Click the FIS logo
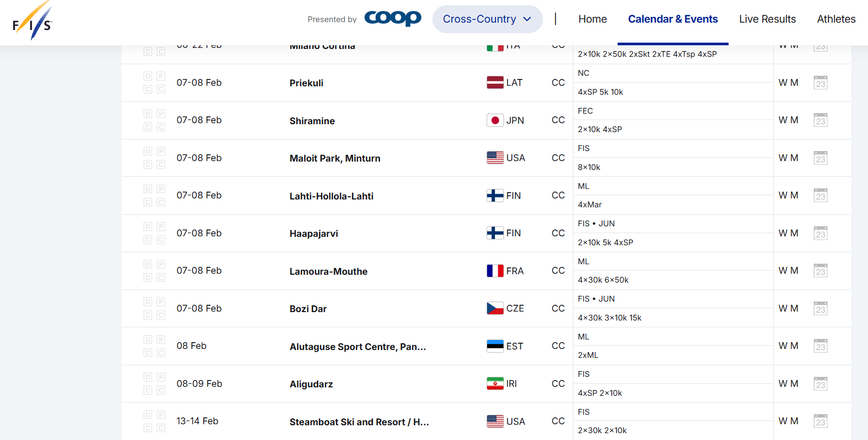Viewport: 868px width, 440px height. 32,22
